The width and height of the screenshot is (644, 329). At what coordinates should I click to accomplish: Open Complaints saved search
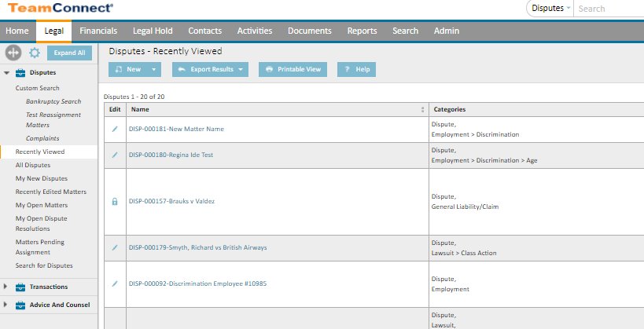[x=42, y=138]
